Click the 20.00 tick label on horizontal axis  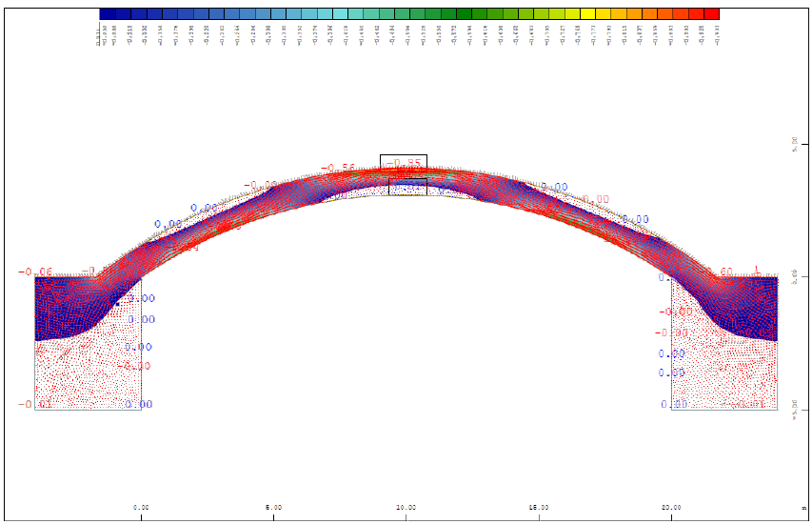coord(671,508)
